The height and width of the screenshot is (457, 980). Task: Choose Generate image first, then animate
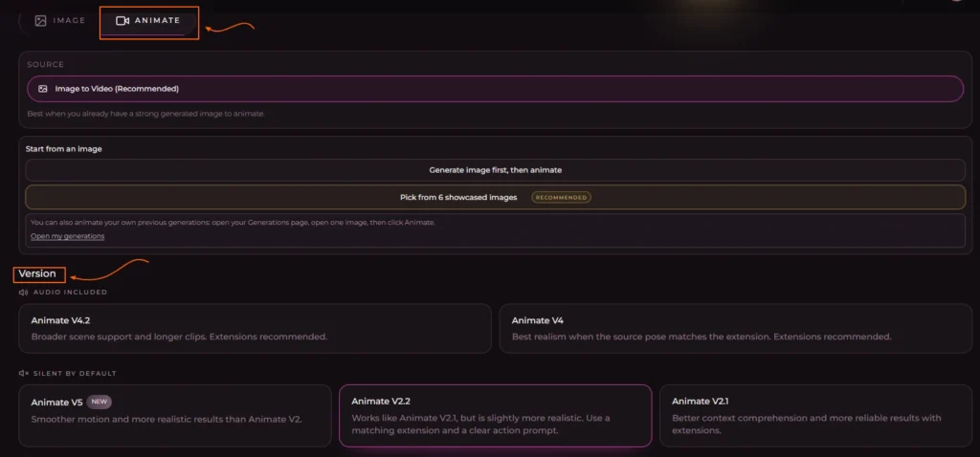(495, 170)
